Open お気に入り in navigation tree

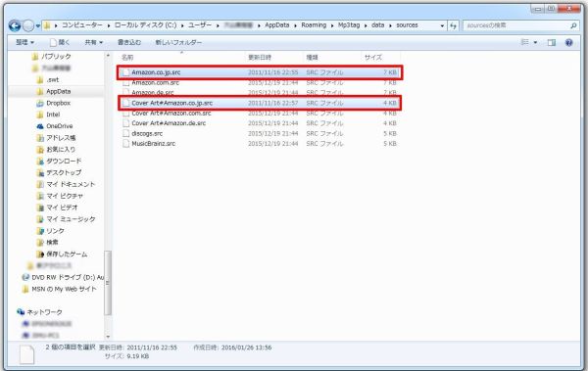(x=61, y=150)
